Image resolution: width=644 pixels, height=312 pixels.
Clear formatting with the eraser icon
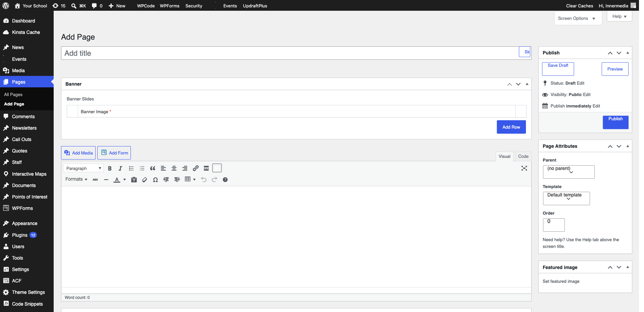tap(145, 180)
